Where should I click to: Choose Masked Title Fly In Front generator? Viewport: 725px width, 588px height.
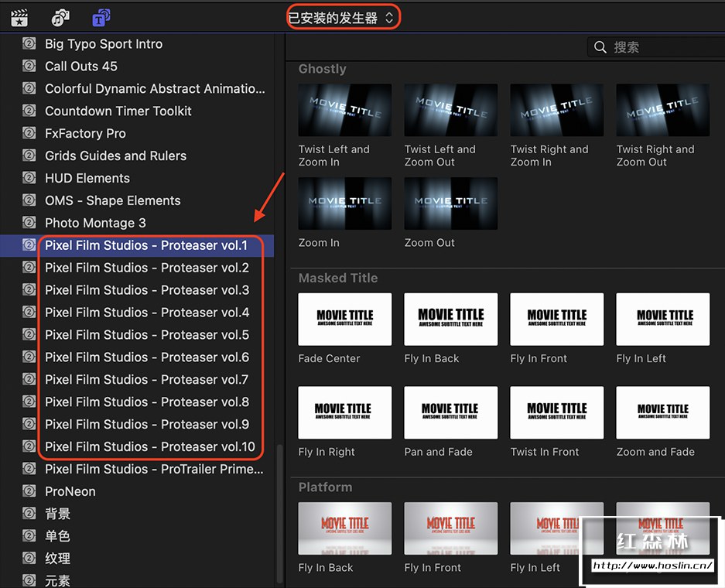556,319
